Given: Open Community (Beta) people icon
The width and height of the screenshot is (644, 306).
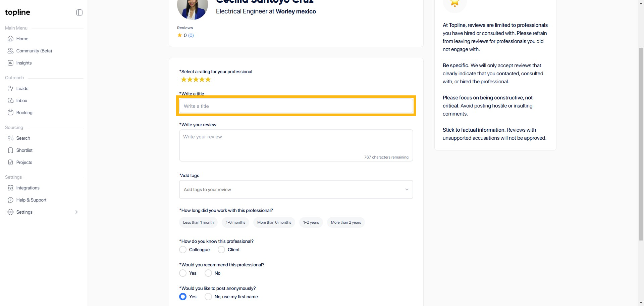Looking at the screenshot, I should click(x=11, y=51).
